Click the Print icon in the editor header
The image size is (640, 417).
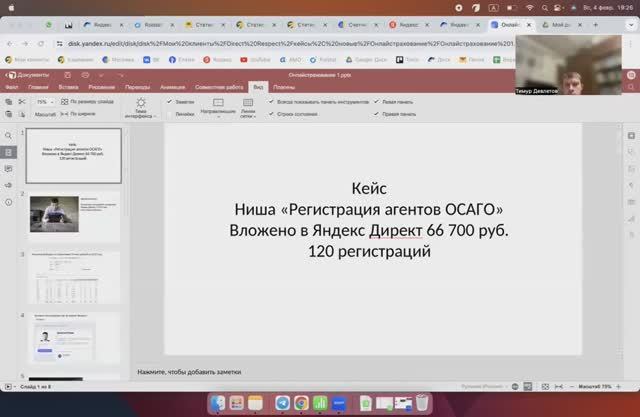click(85, 75)
